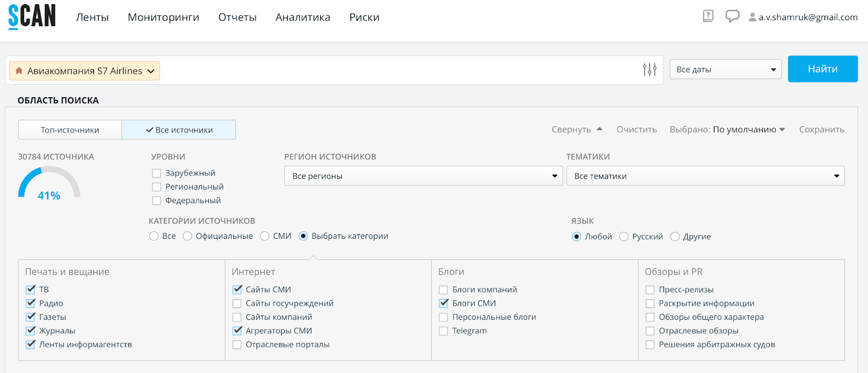Click the user profile icon
The width and height of the screenshot is (868, 373).
(x=752, y=17)
